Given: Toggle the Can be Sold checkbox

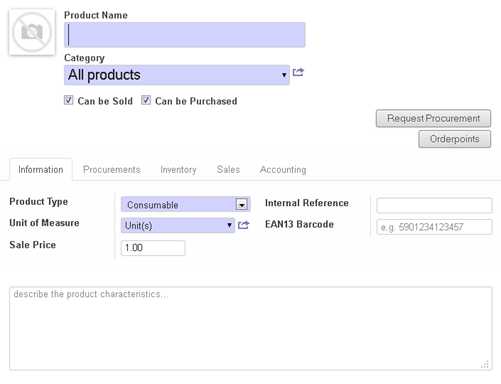Looking at the screenshot, I should (68, 100).
